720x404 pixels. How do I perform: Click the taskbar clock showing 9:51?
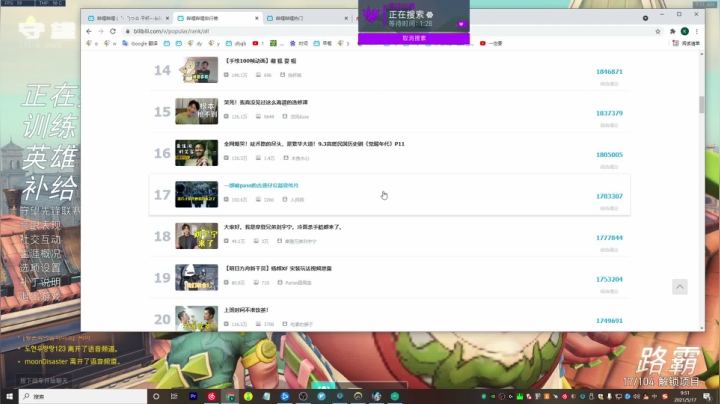(685, 396)
